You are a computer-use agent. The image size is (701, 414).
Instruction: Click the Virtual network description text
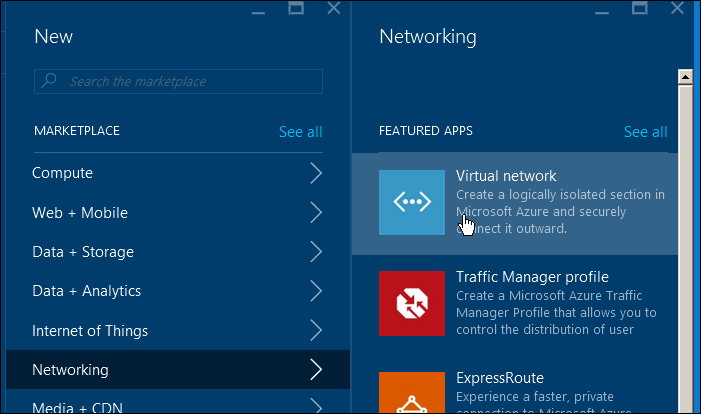tap(560, 211)
